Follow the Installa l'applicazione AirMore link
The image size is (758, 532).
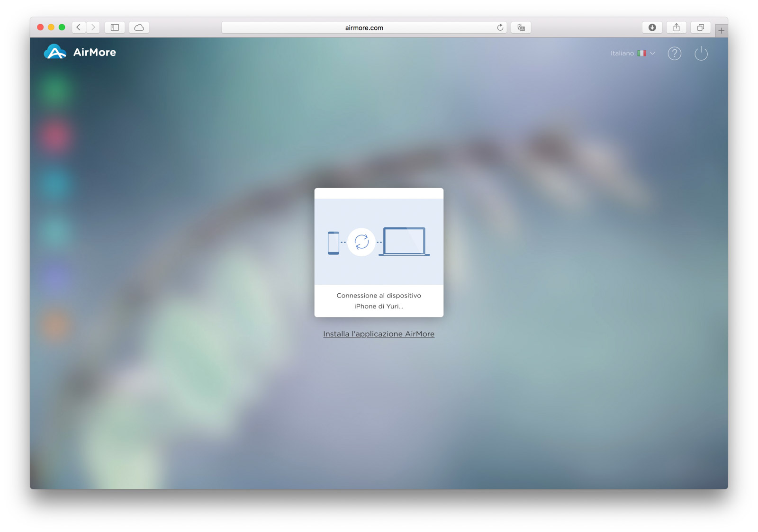pos(379,334)
